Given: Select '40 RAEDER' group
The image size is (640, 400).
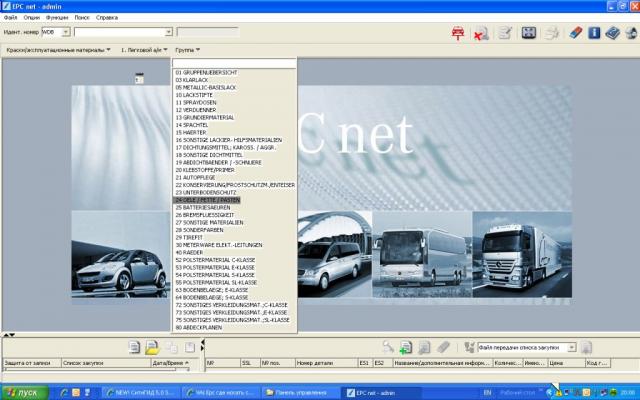Looking at the screenshot, I should (189, 252).
